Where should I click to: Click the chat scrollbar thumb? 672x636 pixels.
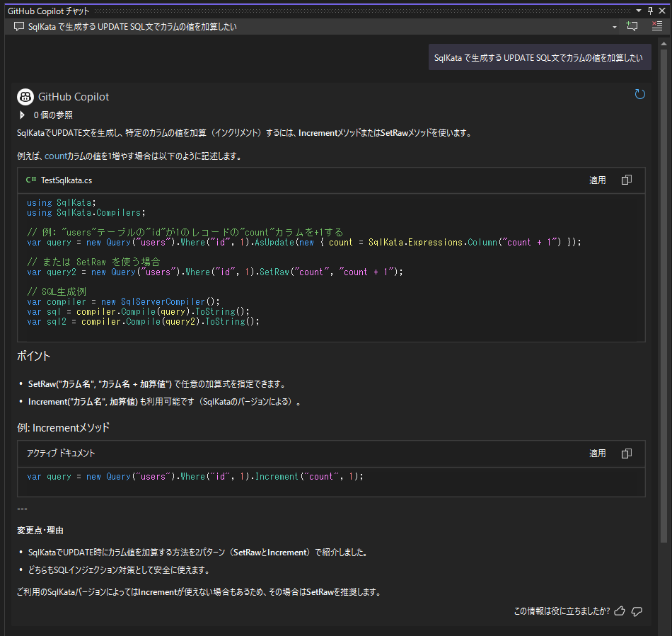tap(664, 296)
